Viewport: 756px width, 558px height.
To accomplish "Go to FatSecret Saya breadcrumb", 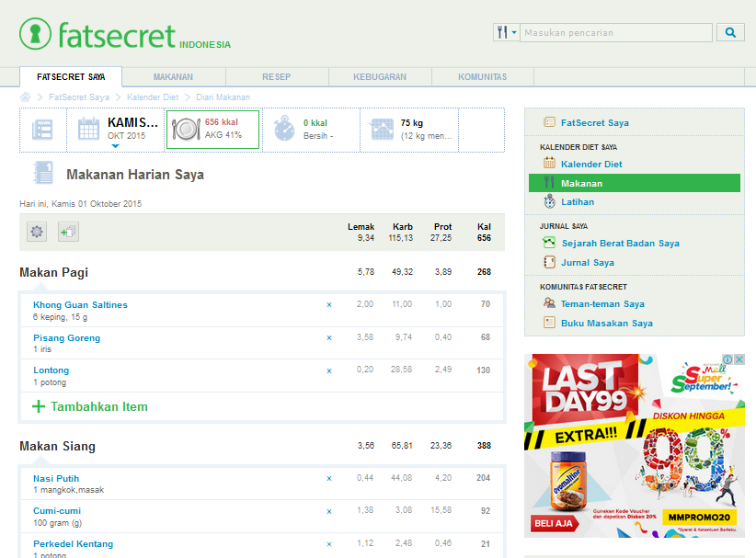I will [79, 97].
